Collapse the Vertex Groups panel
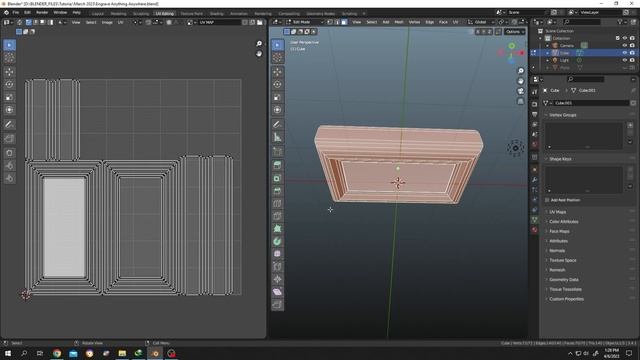This screenshot has height=360, width=640. click(x=562, y=115)
